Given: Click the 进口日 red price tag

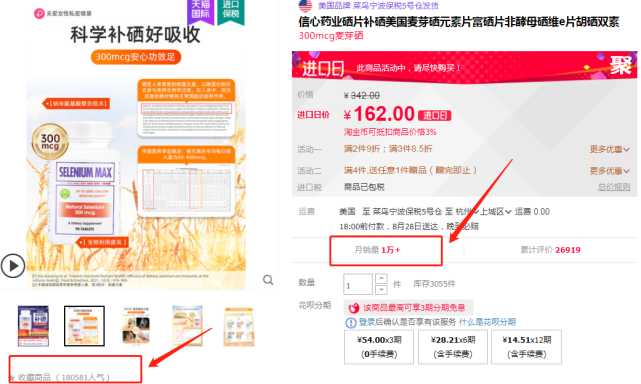Looking at the screenshot, I should click(x=435, y=115).
